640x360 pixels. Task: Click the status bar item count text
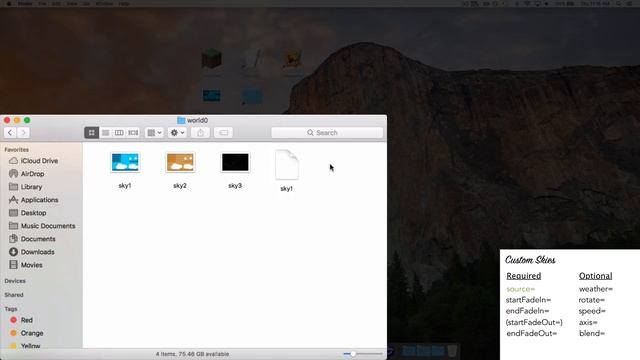[x=192, y=354]
